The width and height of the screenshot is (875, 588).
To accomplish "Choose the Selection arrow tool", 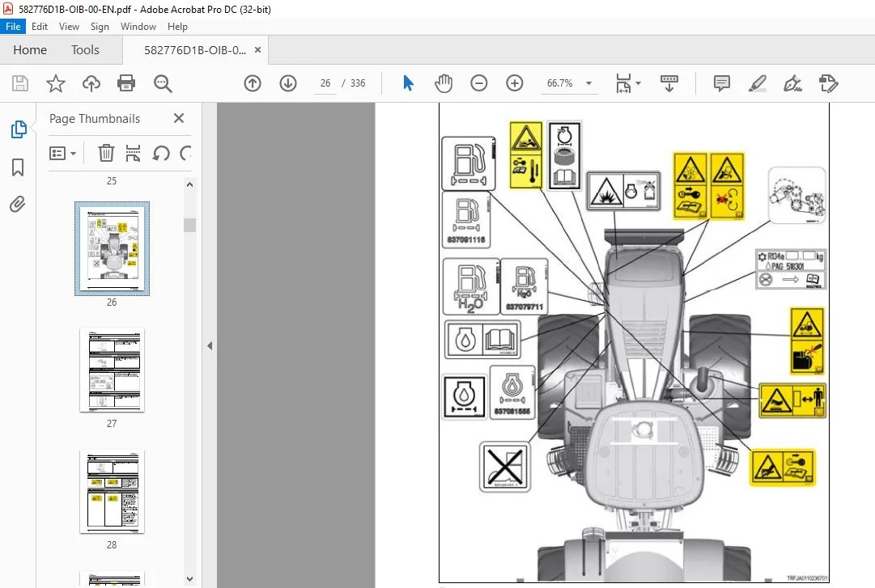I will (408, 83).
